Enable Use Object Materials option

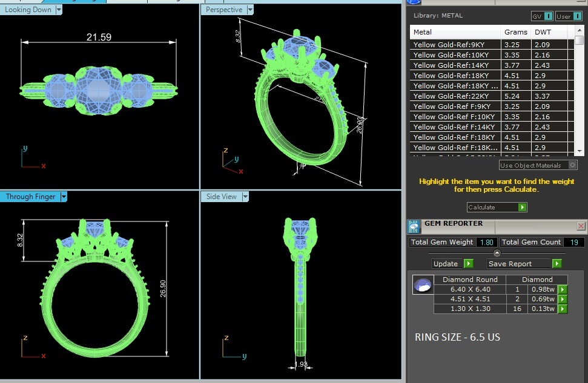point(572,165)
